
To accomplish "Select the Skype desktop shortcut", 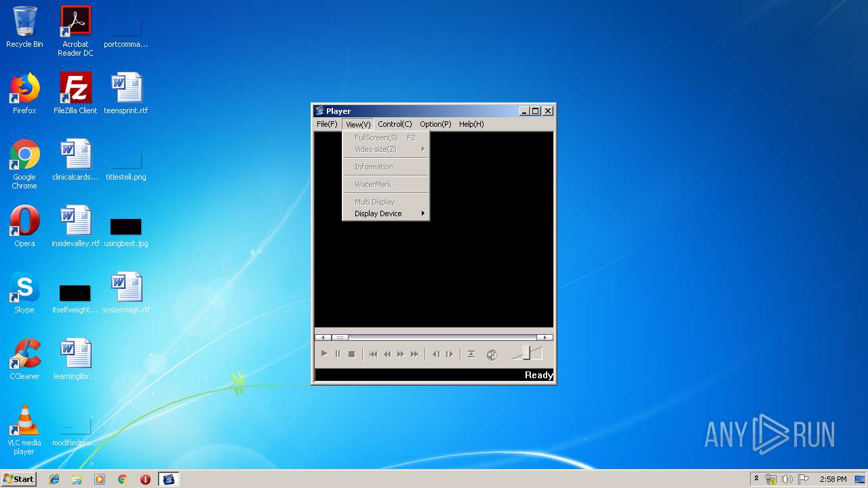I will click(x=24, y=293).
